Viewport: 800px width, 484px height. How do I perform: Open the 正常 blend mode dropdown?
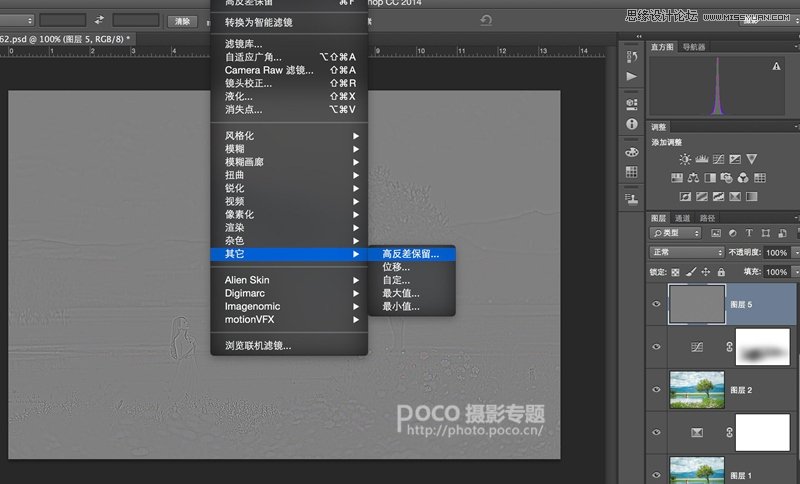pos(686,252)
